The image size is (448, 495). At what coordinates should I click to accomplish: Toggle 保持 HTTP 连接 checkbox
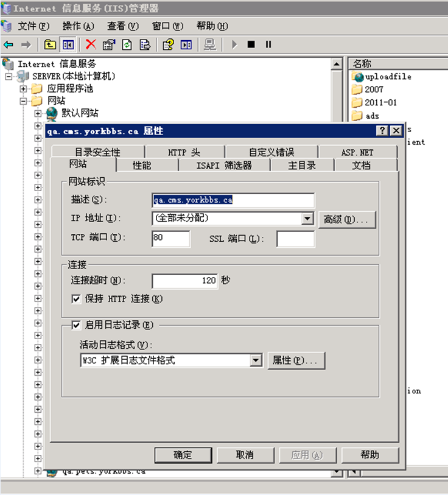click(x=76, y=298)
